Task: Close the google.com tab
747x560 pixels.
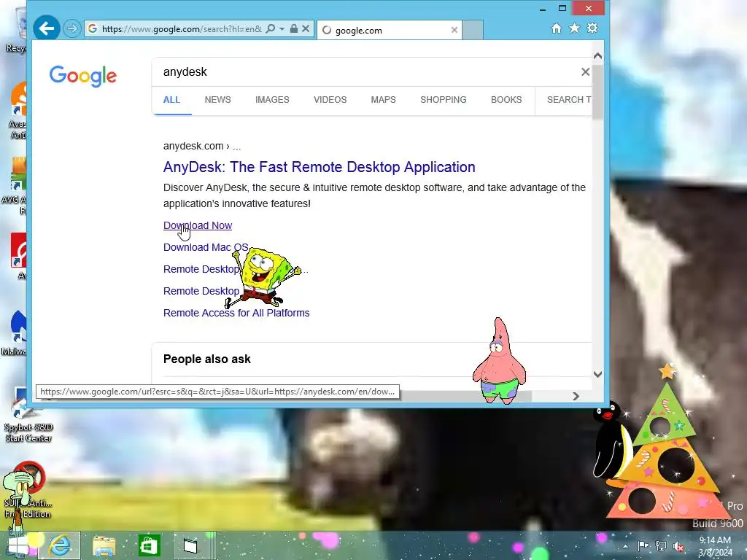Action: pos(454,30)
